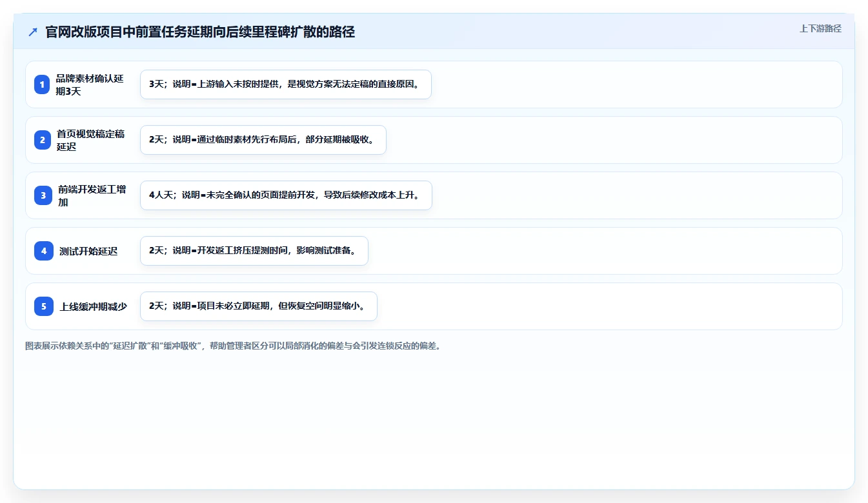Click the note 上游输入未按时提供 description box
868x503 pixels.
pos(285,84)
